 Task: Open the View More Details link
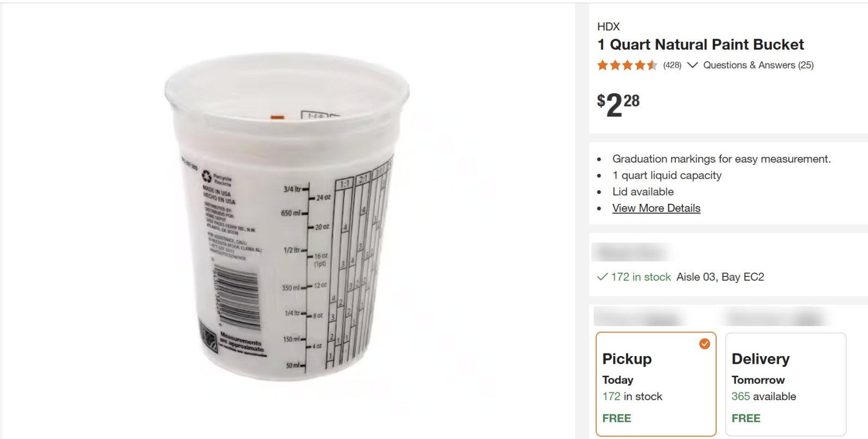click(x=656, y=208)
